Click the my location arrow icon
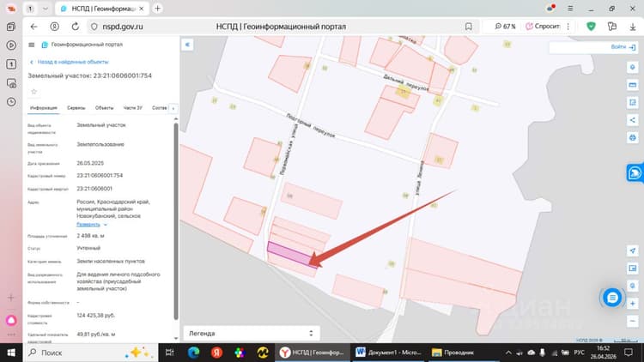This screenshot has width=644, height=362. [x=633, y=250]
